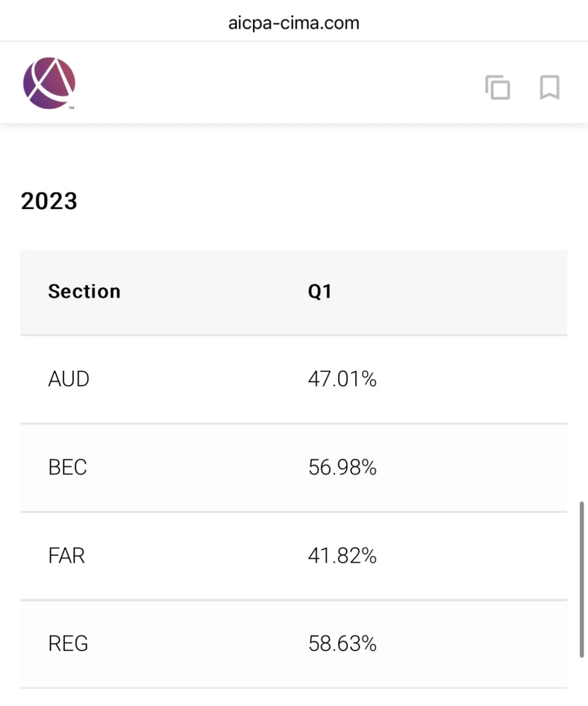
Task: Select the REG row label
Action: click(x=68, y=643)
